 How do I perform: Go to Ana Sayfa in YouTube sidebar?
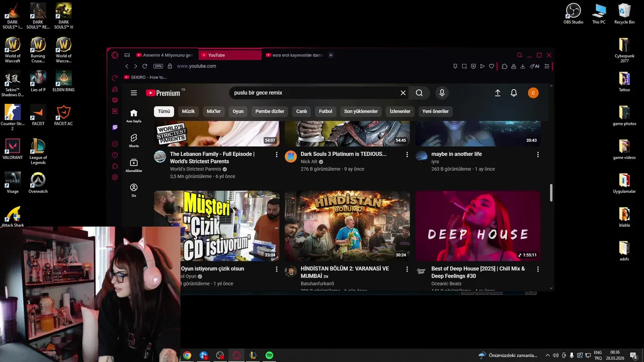[134, 116]
